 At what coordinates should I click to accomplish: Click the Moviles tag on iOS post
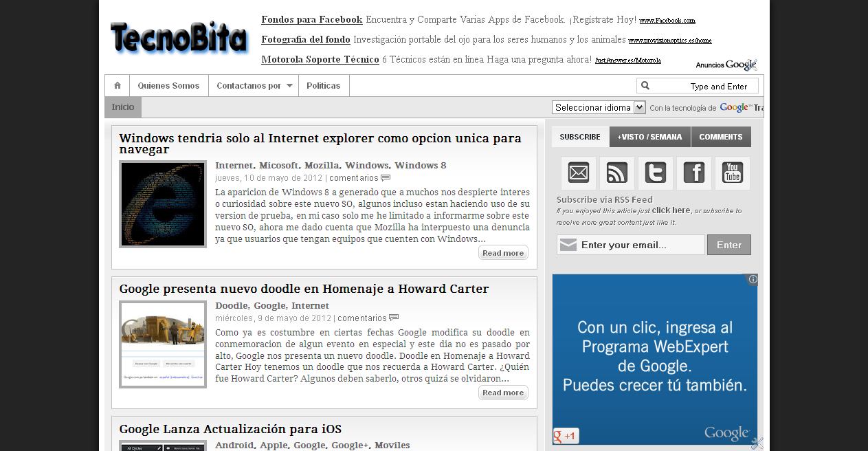[392, 445]
